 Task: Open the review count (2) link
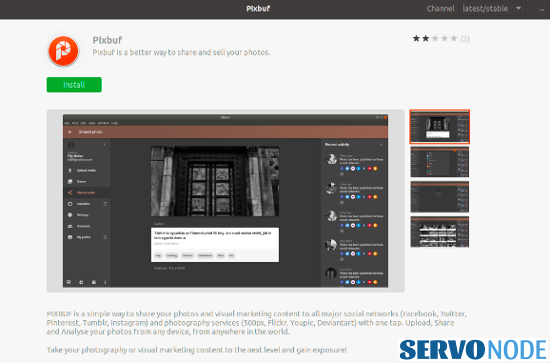point(465,39)
